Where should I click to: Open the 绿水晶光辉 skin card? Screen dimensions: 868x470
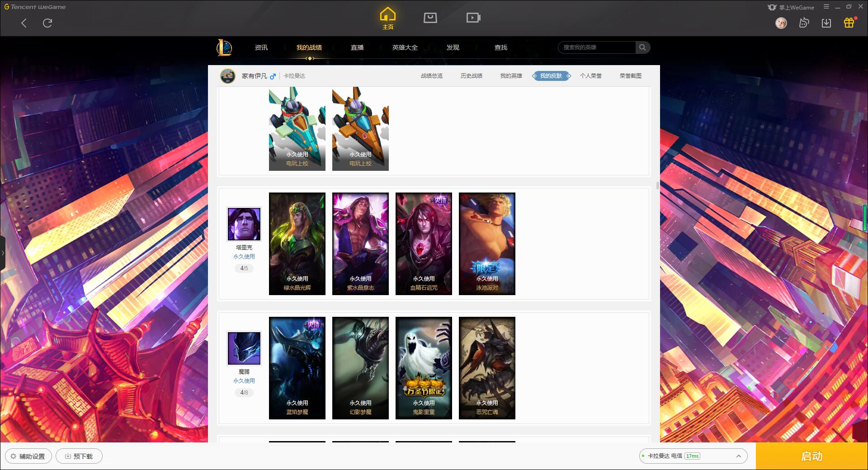tap(297, 244)
